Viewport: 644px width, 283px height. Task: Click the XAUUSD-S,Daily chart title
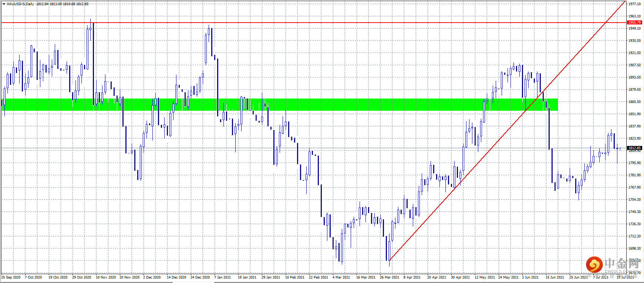pos(21,4)
